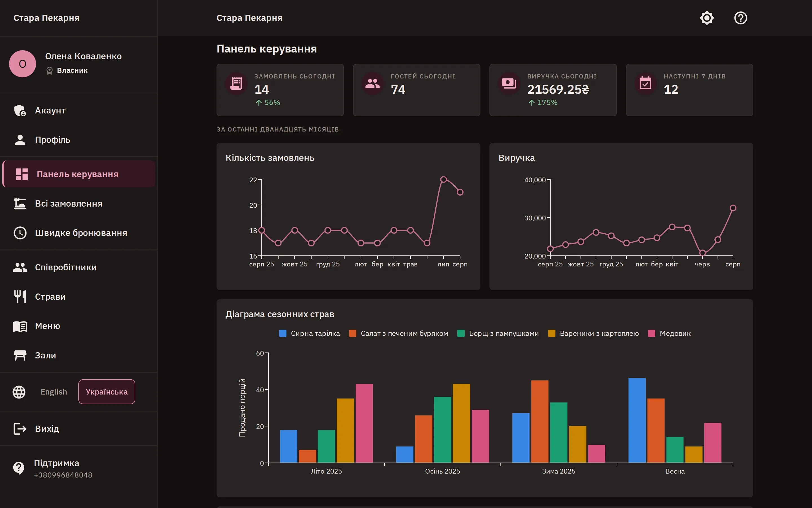The image size is (812, 508).
Task: Select the Українська language option
Action: [x=107, y=392]
